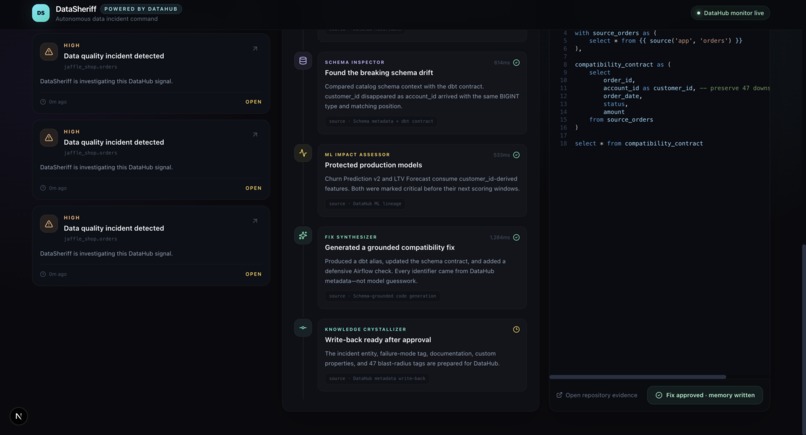This screenshot has height=435, width=806.
Task: Click the Knowledge Crystallizer pending clock icon
Action: pos(516,330)
